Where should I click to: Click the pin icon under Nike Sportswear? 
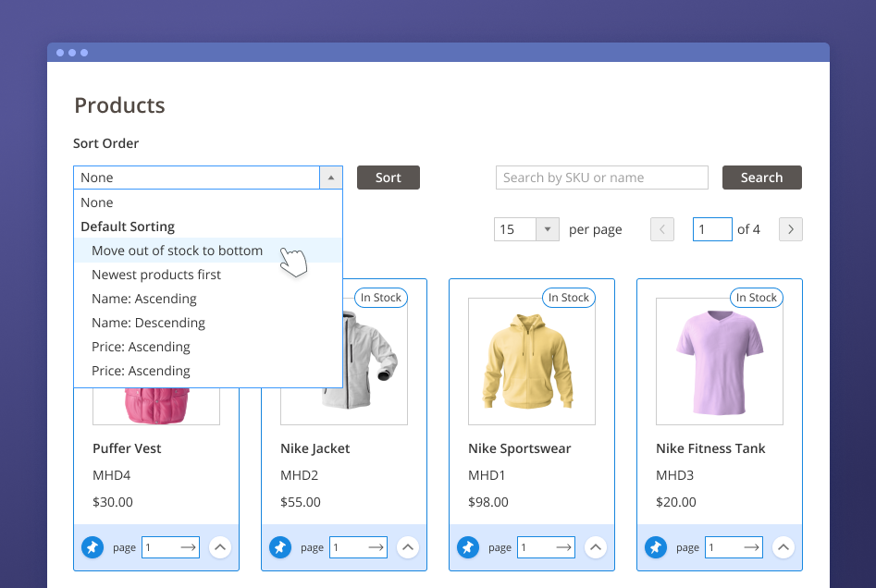[468, 547]
